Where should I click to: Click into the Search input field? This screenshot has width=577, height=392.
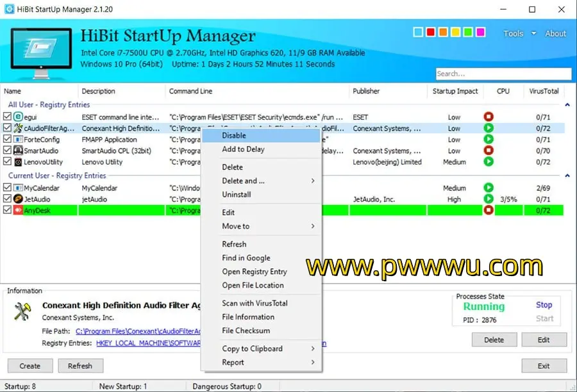(x=503, y=74)
